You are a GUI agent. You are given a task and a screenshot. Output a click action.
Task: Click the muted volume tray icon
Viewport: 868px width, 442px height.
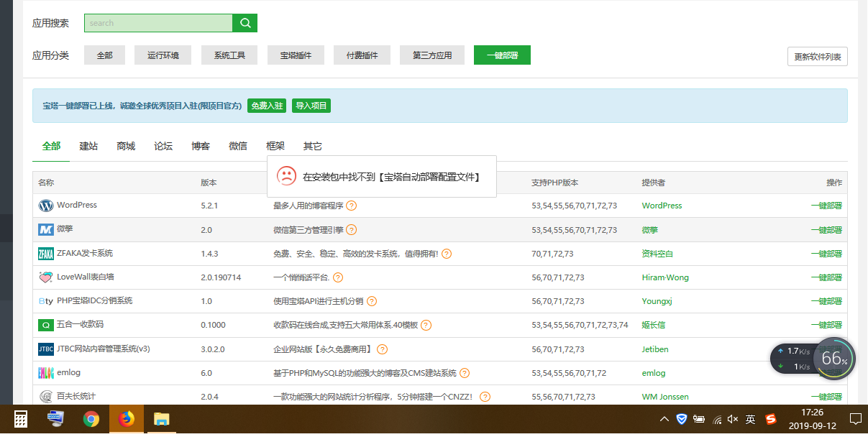point(734,419)
